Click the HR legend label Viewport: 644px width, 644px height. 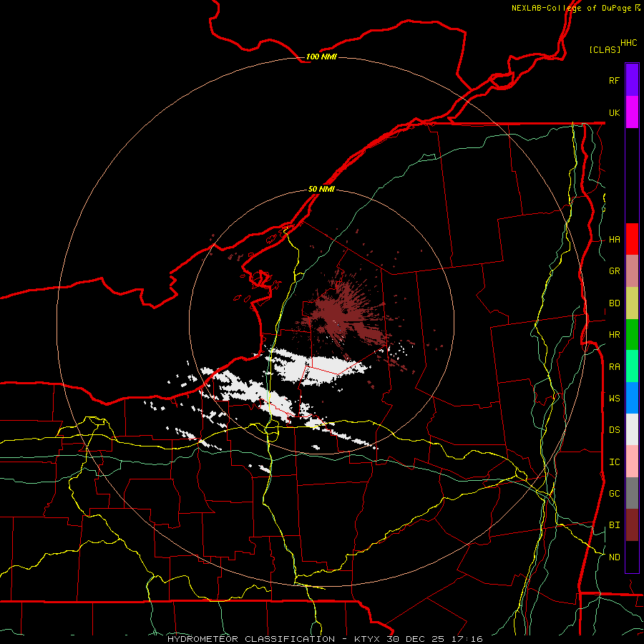click(614, 335)
